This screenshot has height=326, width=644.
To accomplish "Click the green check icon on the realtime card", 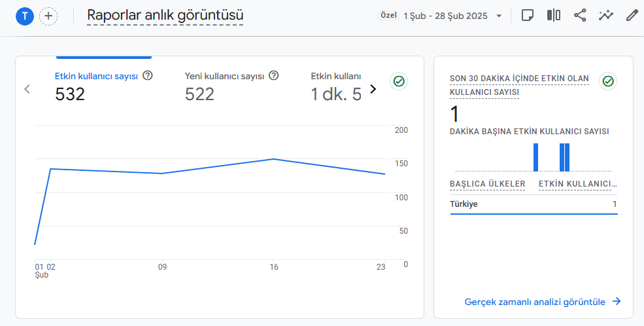I will pos(608,81).
